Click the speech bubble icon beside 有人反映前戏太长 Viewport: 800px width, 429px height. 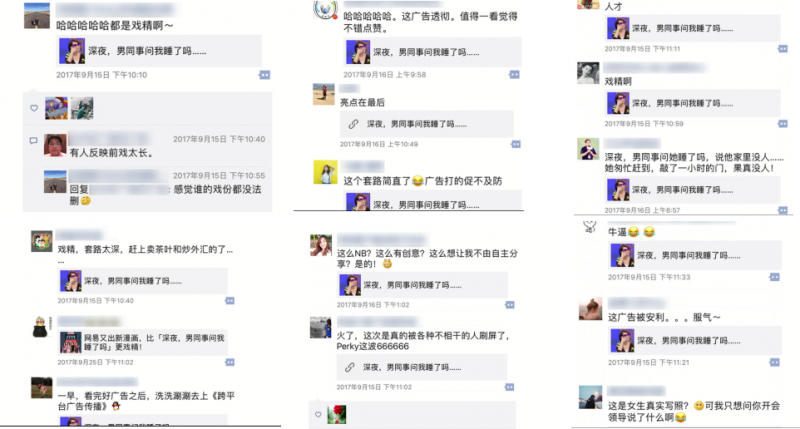click(x=34, y=140)
